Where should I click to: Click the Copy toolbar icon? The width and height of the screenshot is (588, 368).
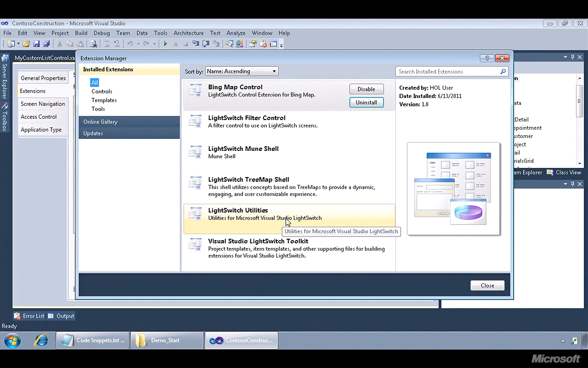70,44
